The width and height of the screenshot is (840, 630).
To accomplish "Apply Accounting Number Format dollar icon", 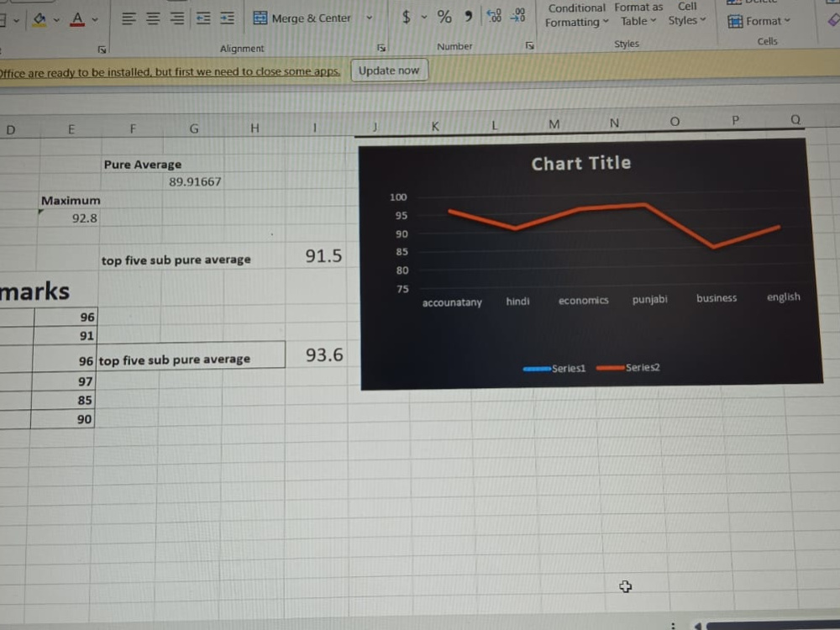I will (x=406, y=17).
